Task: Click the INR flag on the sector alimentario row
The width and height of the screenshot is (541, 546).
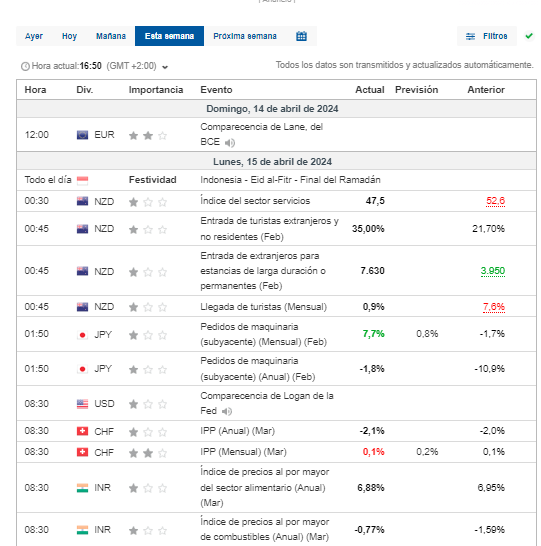Action: 82,488
